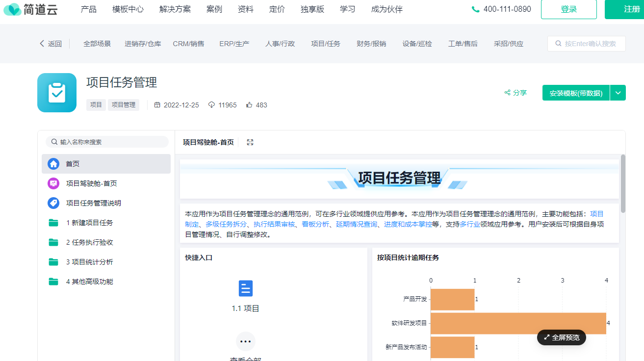The image size is (644, 361).
Task: Click the 项目 tag under the title
Action: 96,105
